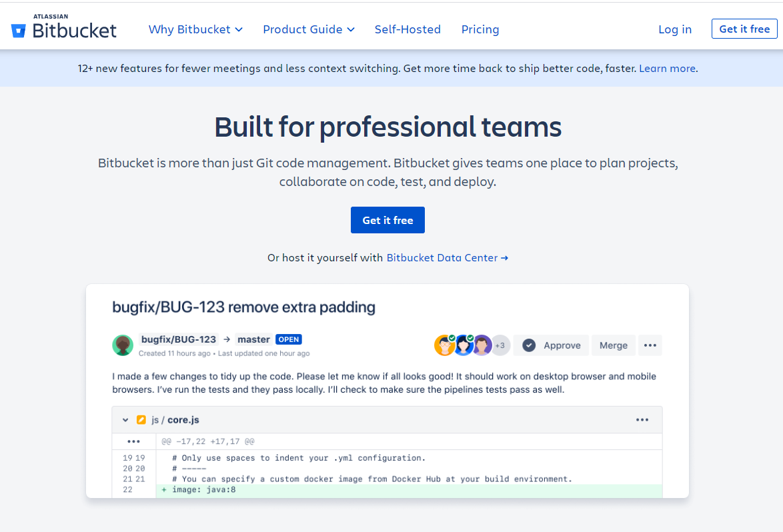Click the Log in link

[x=675, y=29]
